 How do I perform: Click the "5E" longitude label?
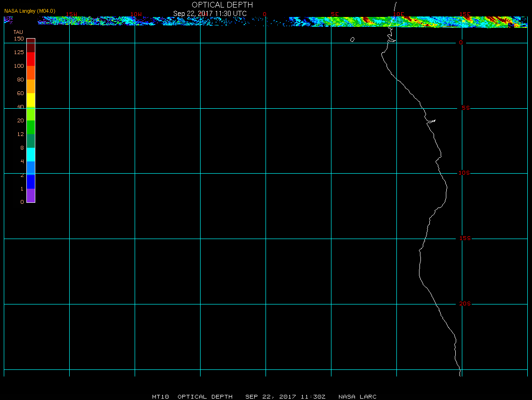click(x=335, y=14)
